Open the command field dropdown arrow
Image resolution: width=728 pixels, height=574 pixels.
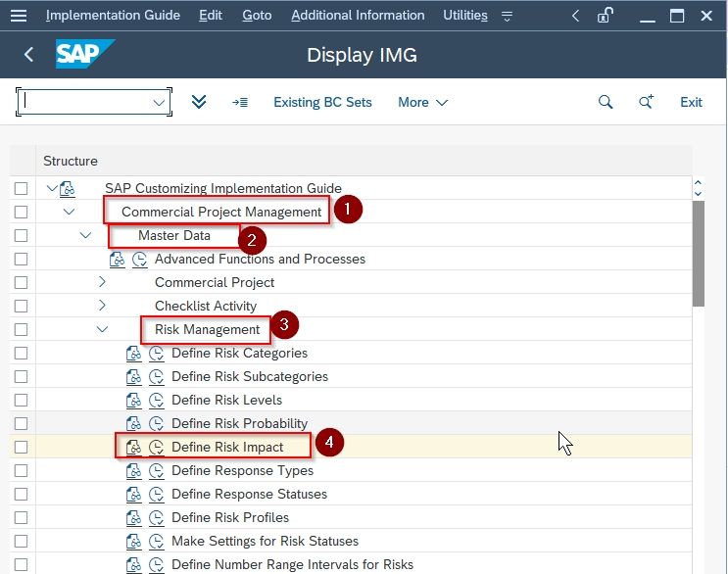pyautogui.click(x=159, y=103)
